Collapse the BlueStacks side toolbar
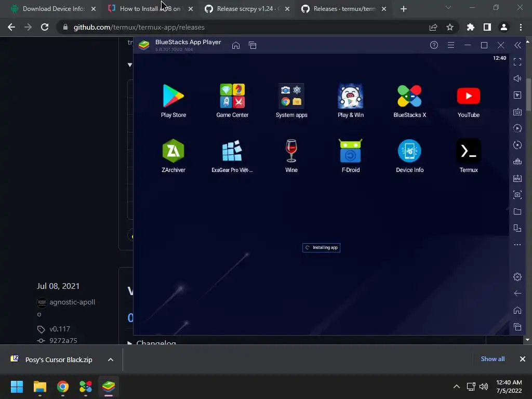 pyautogui.click(x=517, y=45)
